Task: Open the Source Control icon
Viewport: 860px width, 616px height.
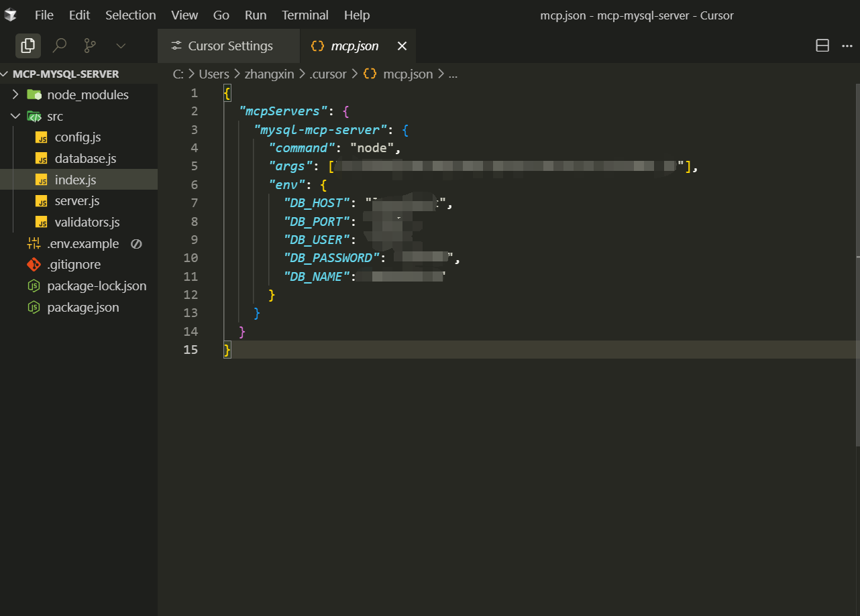Action: 90,46
